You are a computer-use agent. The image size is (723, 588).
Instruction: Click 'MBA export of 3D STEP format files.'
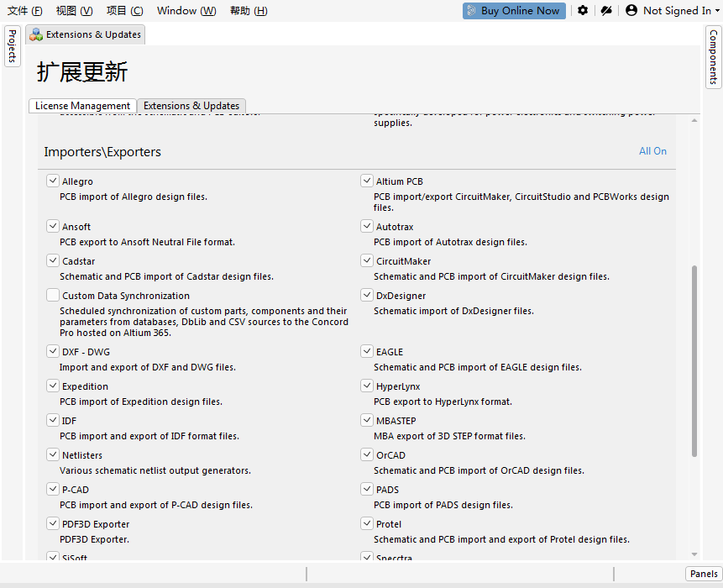pyautogui.click(x=449, y=436)
